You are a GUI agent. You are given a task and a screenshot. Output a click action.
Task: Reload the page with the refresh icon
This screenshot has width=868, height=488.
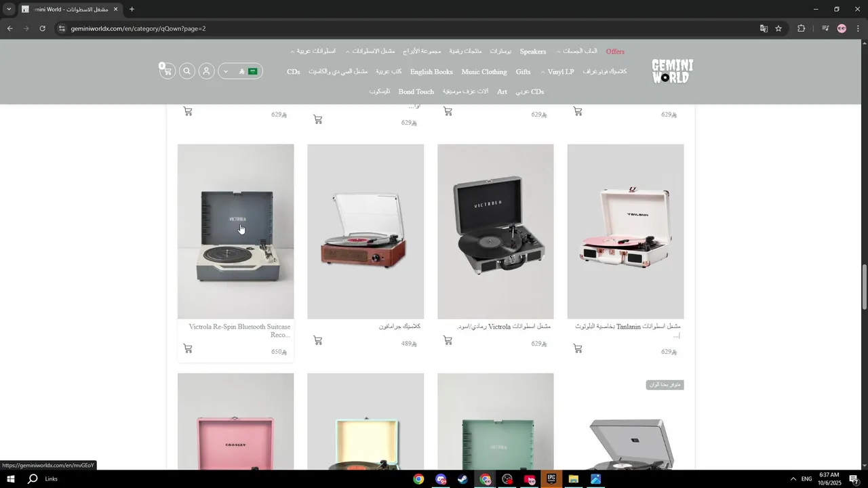(x=42, y=28)
